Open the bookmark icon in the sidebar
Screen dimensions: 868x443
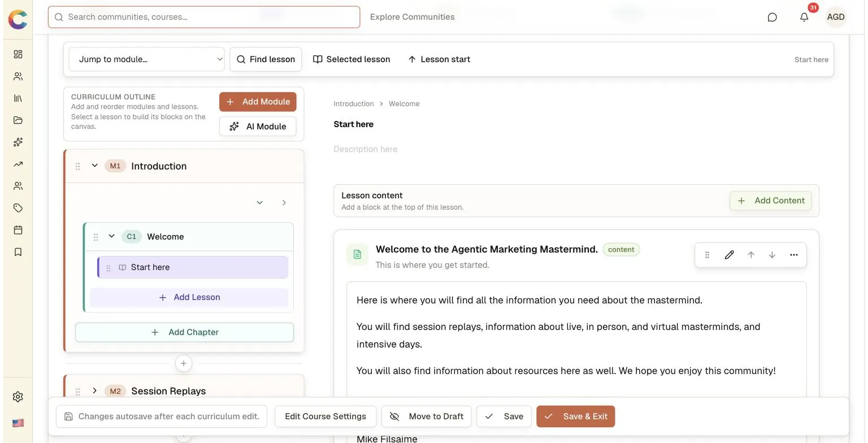coord(18,252)
